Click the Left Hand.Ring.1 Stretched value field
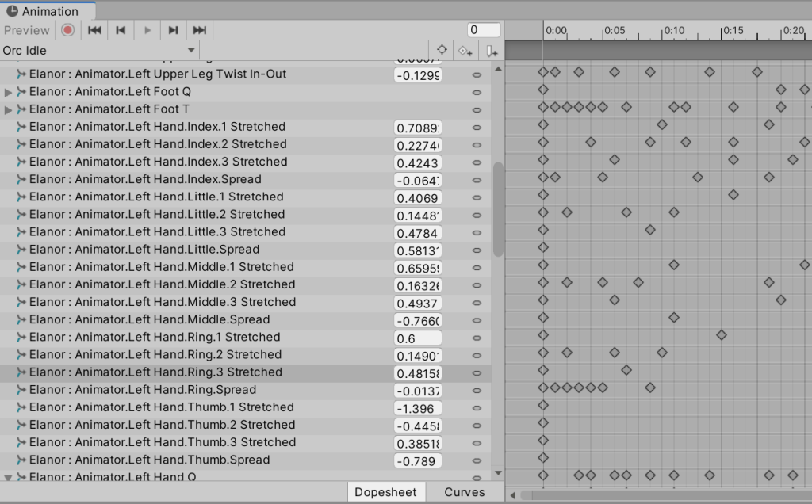The width and height of the screenshot is (812, 504). 417,338
